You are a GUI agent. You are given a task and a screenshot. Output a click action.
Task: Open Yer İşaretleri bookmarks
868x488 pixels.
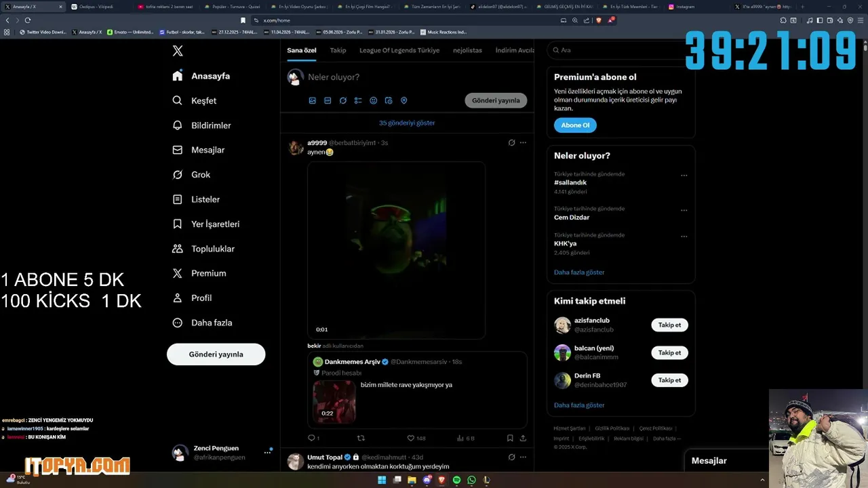[x=205, y=224]
